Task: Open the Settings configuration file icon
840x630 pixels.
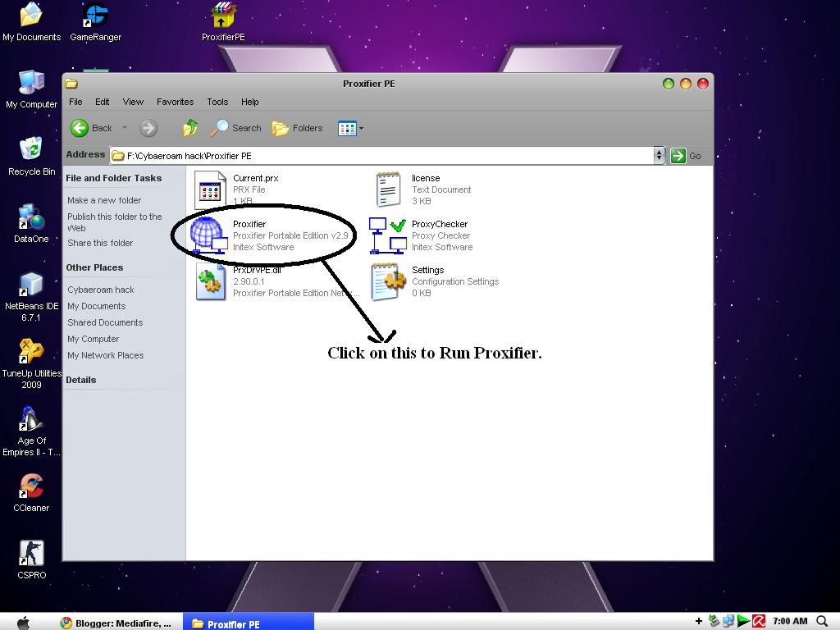Action: tap(388, 282)
